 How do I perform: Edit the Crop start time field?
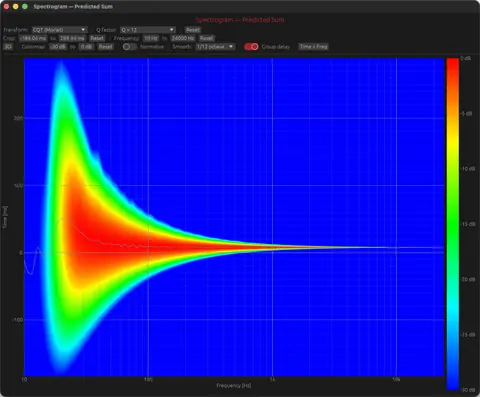pos(33,38)
